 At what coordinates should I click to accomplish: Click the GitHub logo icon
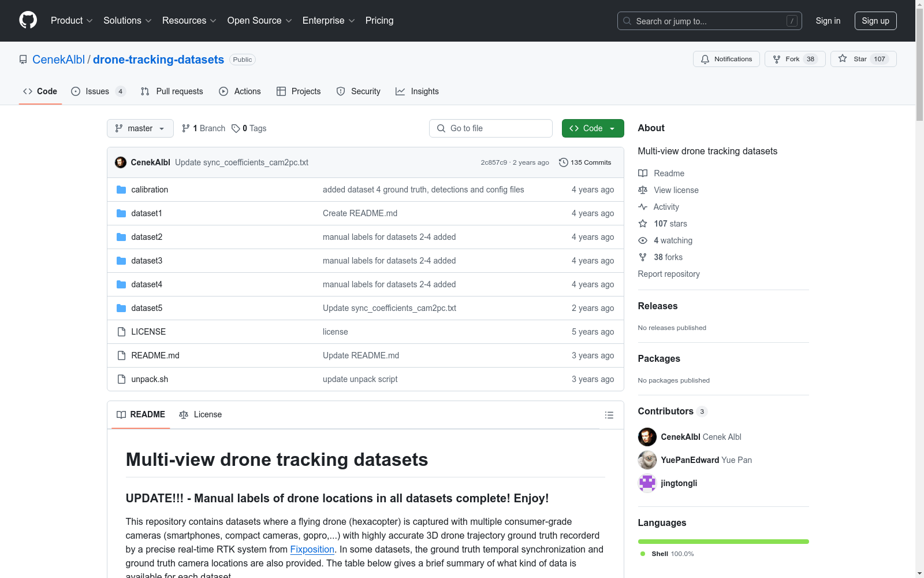(x=28, y=20)
